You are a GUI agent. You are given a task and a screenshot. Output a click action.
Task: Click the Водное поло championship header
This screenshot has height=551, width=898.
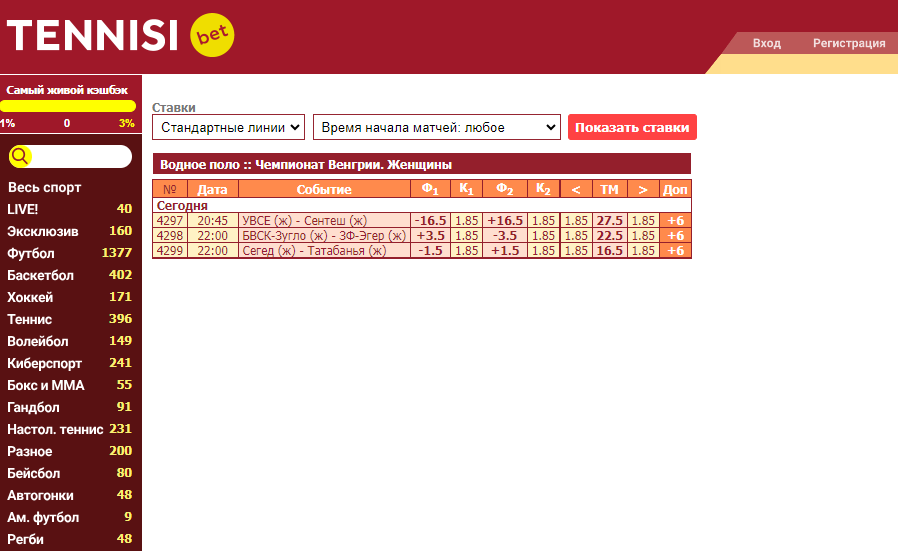422,164
